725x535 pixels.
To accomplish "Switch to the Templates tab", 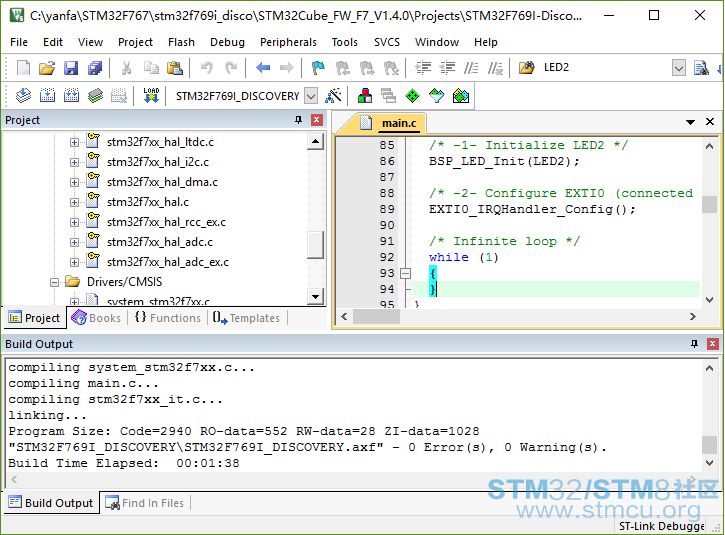I will [x=247, y=318].
